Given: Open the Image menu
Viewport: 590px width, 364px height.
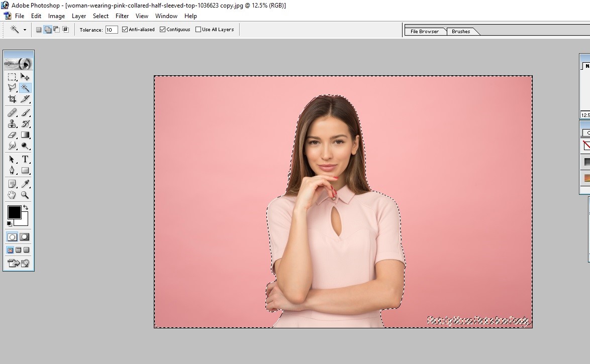Looking at the screenshot, I should click(56, 16).
